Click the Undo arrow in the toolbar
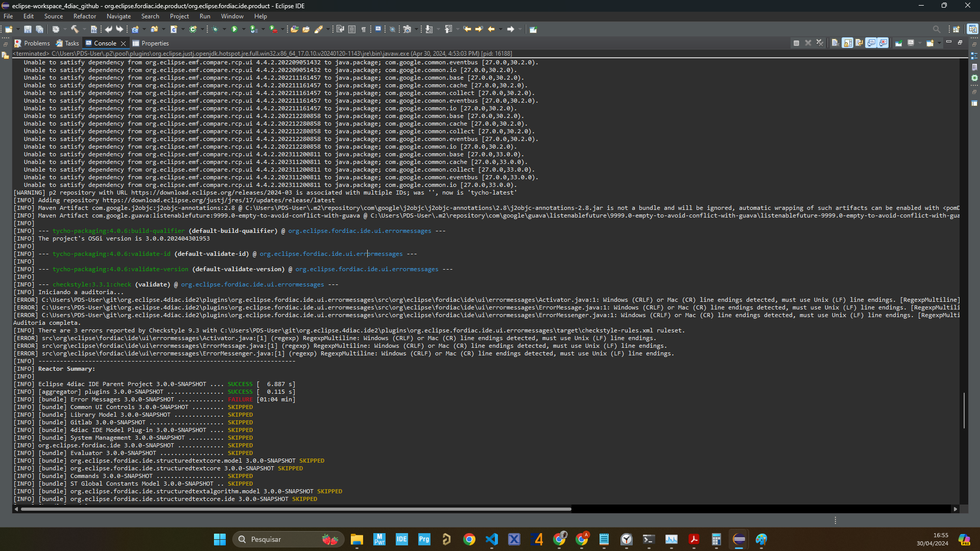 [x=109, y=29]
